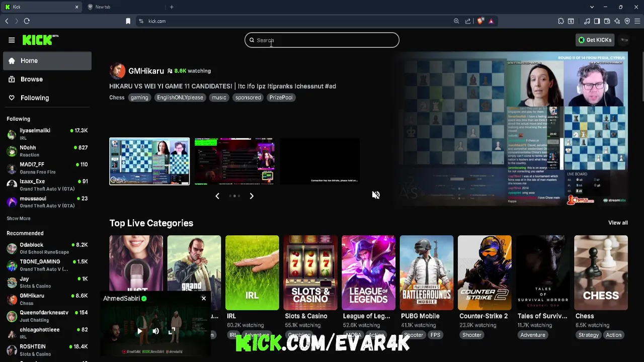This screenshot has width=644, height=362.
Task: Select the PrizePool tag
Action: click(x=281, y=98)
